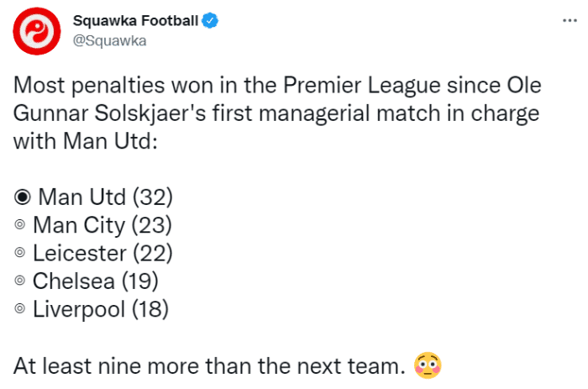
Task: Click the "Chelsea (19)" line
Action: 95,281
